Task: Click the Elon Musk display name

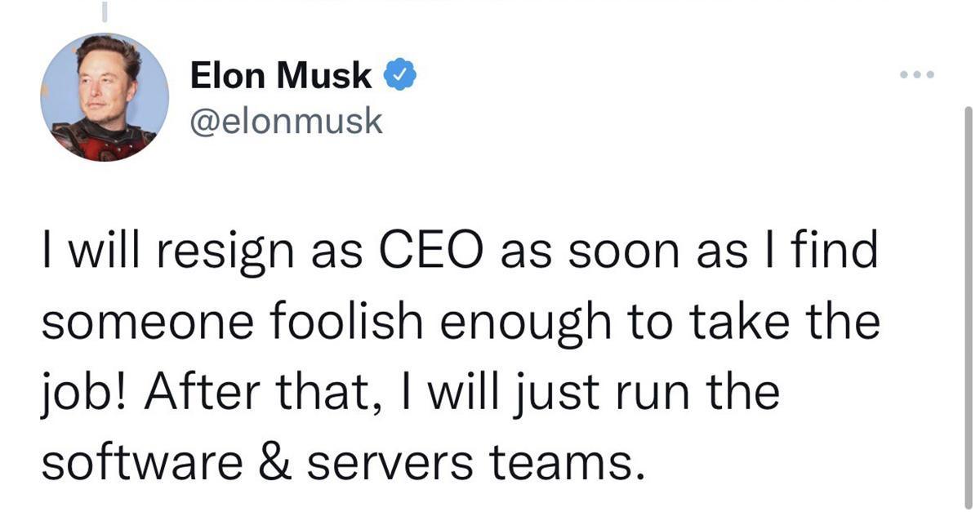Action: pyautogui.click(x=281, y=77)
